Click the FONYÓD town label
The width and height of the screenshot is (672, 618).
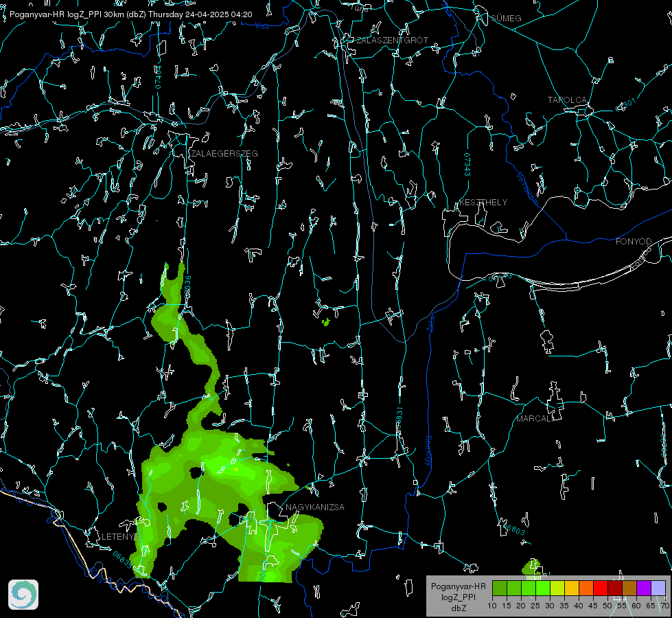(x=634, y=242)
